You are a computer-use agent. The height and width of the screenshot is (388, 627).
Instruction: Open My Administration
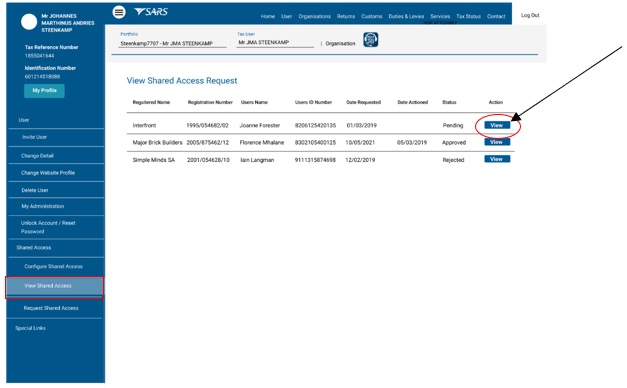click(x=43, y=206)
